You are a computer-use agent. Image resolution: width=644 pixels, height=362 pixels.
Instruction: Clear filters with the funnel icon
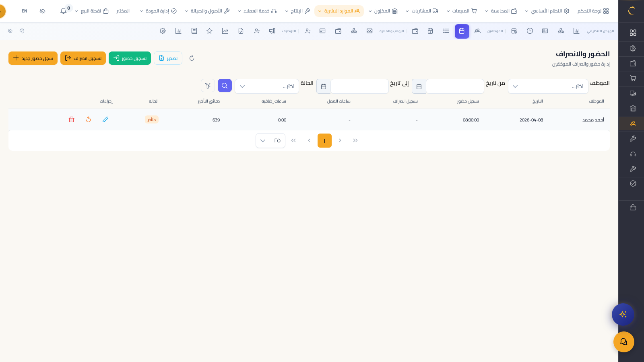[208, 86]
